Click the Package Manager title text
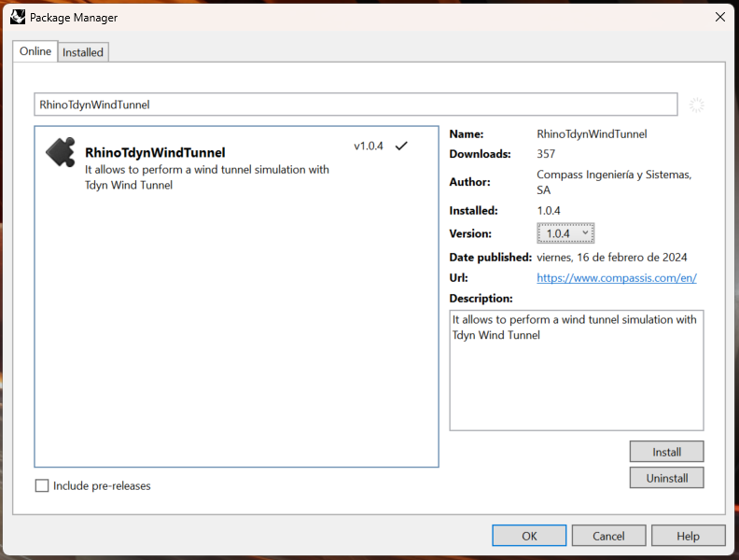 point(74,18)
